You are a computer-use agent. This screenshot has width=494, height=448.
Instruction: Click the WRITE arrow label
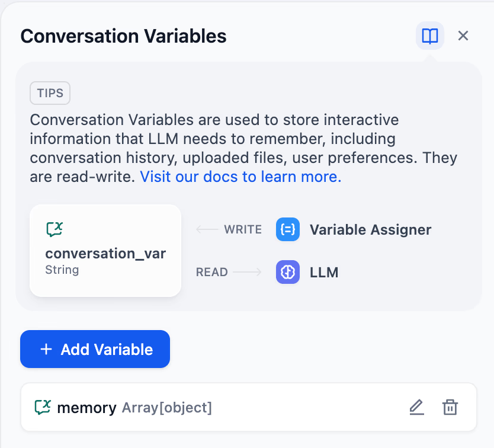point(243,229)
